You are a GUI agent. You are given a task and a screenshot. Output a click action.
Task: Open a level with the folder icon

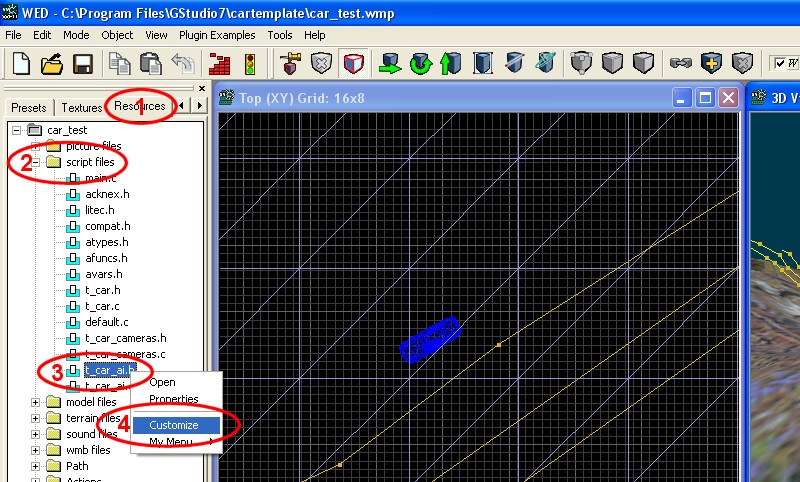(52, 64)
